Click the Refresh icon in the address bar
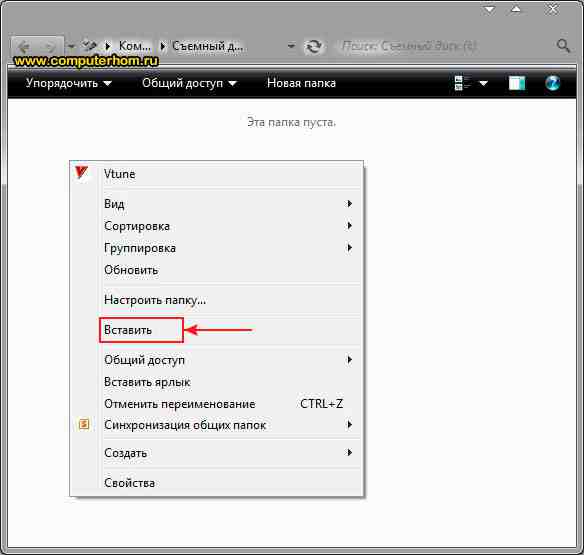584x555 pixels. [x=314, y=47]
